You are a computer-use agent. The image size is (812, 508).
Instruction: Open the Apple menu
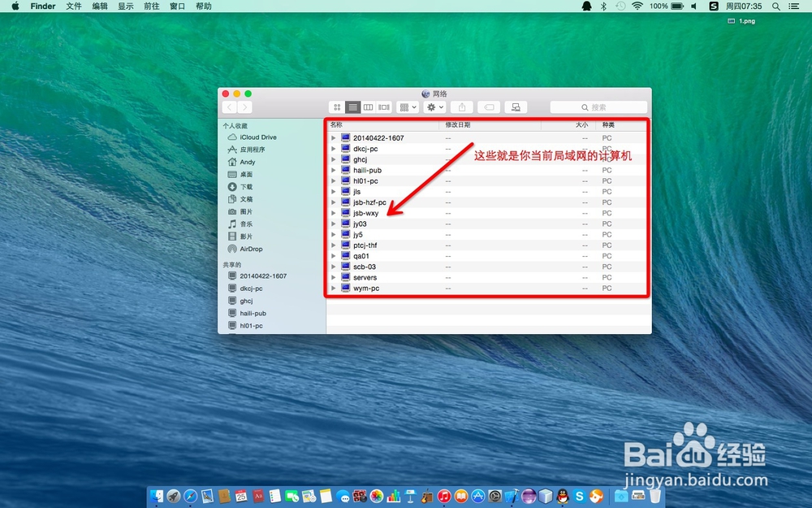tap(15, 7)
